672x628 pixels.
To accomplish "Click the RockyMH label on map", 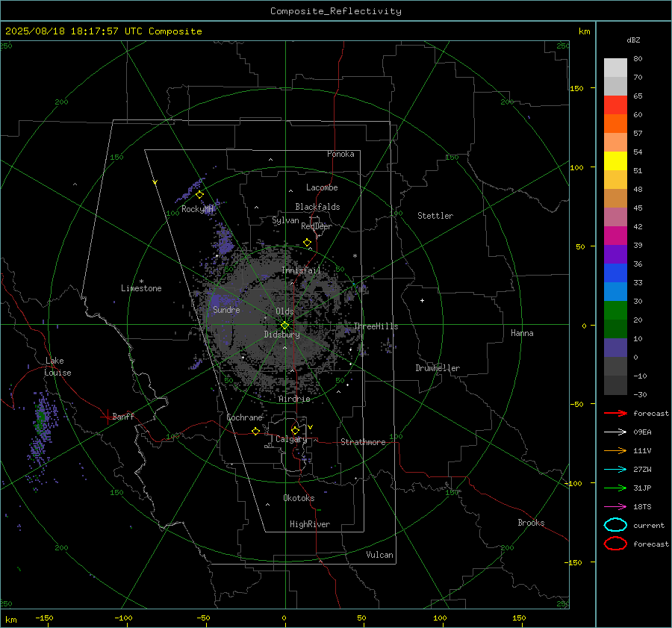I will point(197,209).
